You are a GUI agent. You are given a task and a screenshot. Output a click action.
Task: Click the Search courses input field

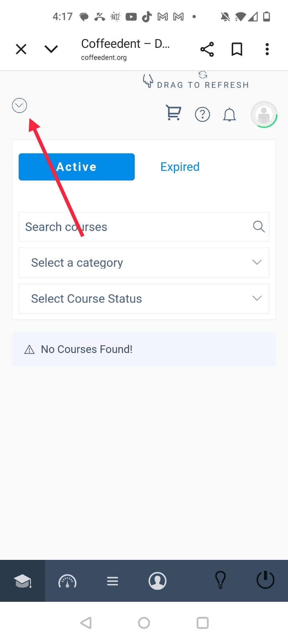133,227
